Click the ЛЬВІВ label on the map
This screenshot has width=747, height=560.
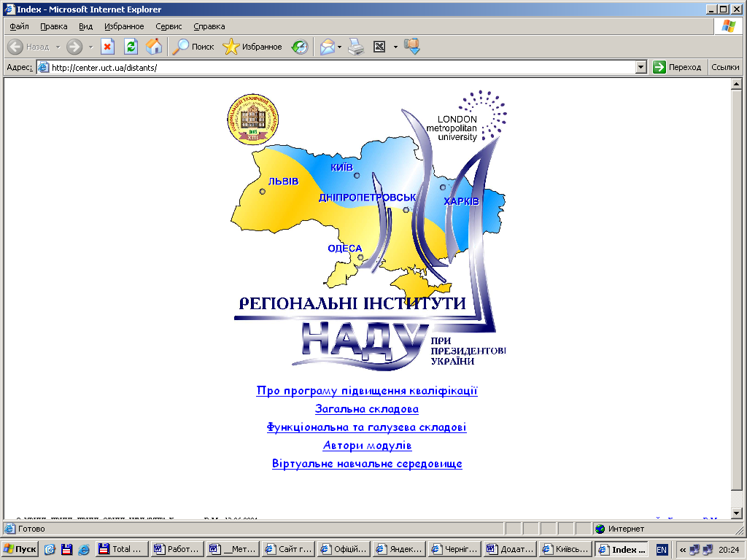coord(283,182)
